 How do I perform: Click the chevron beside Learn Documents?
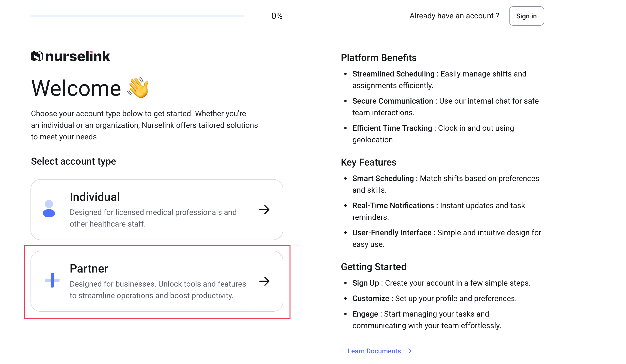[x=410, y=351]
